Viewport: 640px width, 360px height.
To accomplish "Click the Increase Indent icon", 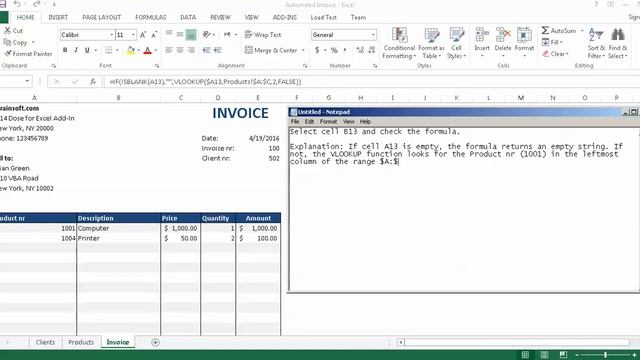I will pyautogui.click(x=218, y=50).
